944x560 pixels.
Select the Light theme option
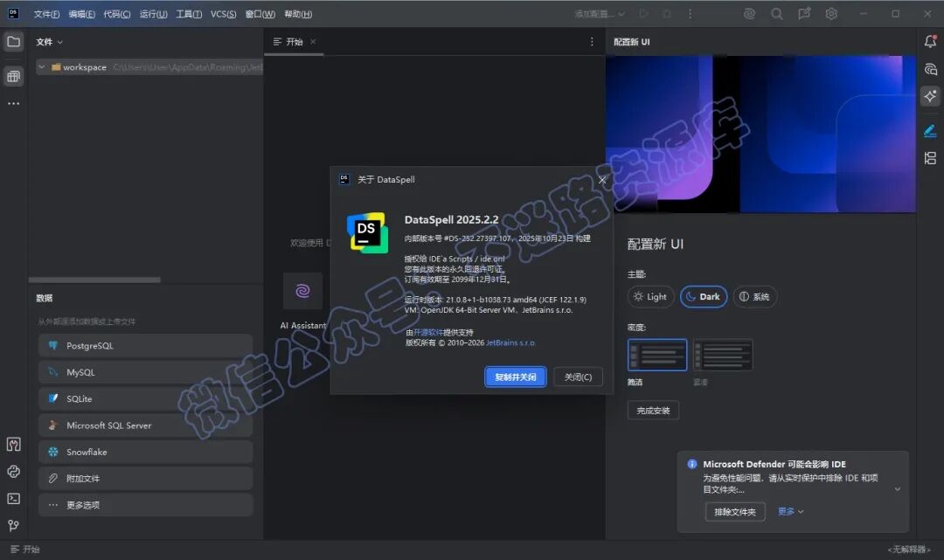click(x=650, y=296)
